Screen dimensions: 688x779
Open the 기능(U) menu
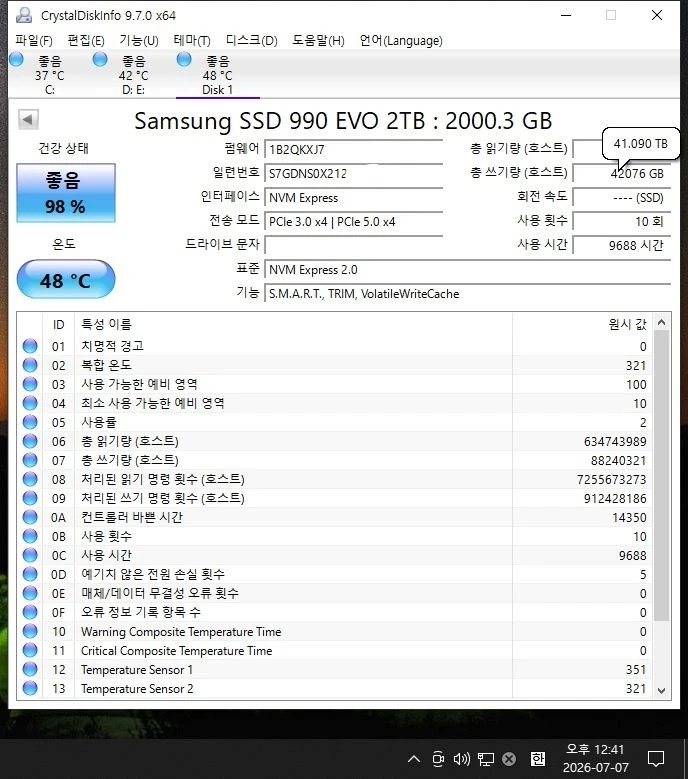click(139, 41)
